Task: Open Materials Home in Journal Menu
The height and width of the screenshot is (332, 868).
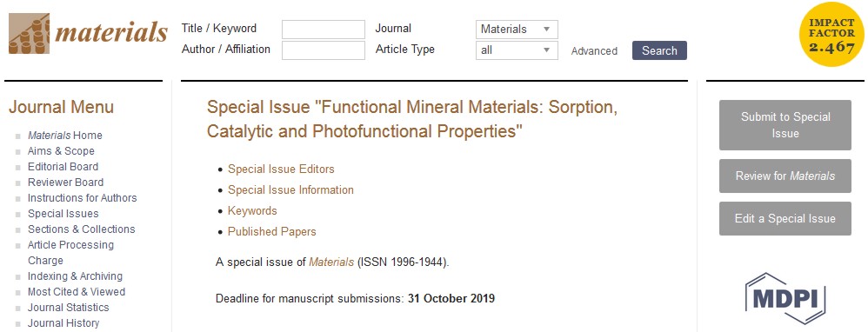Action: click(64, 136)
